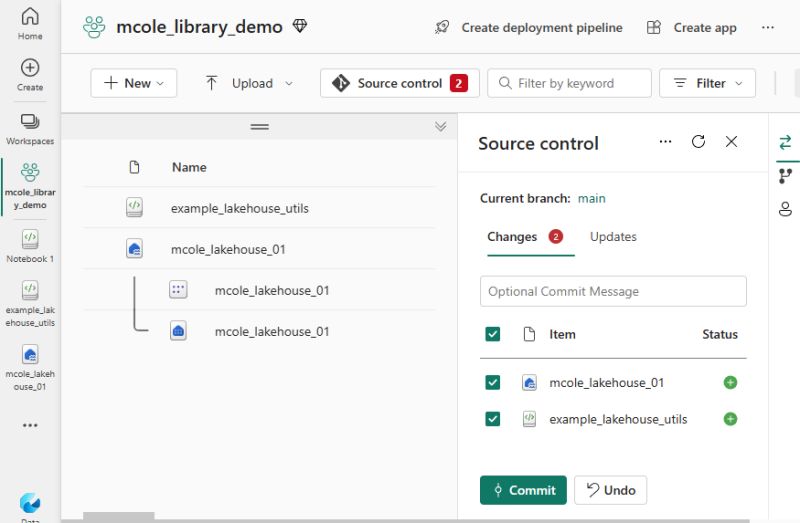This screenshot has height=523, width=800.
Task: Select the sync arrows icon in right rail
Action: (x=785, y=142)
